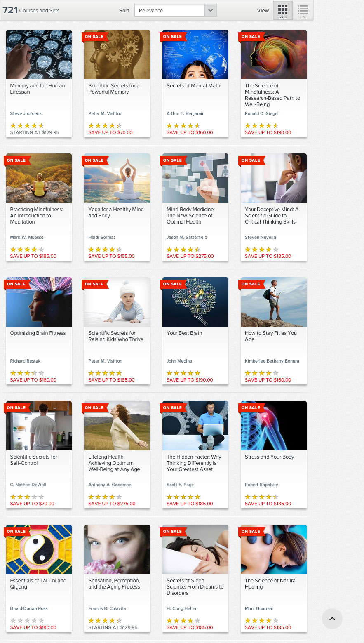Click the Mind-Body Medicine course image

(195, 178)
